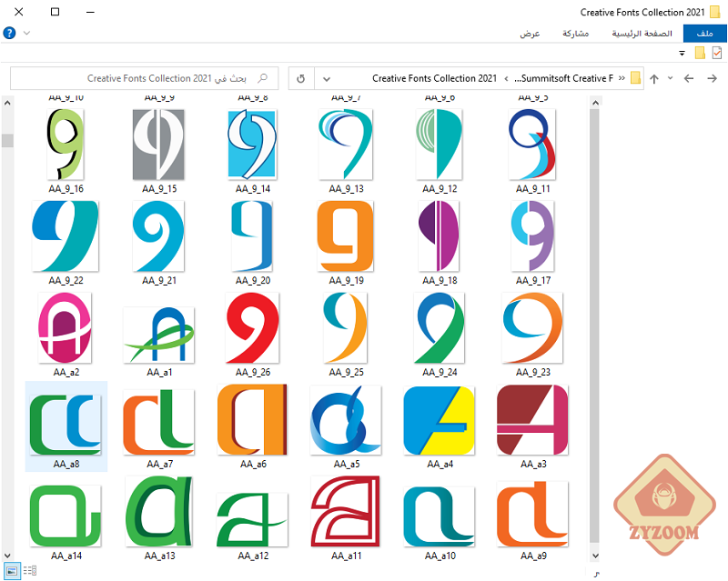
Task: Select the AA_9_11 thumbnail
Action: (532, 145)
